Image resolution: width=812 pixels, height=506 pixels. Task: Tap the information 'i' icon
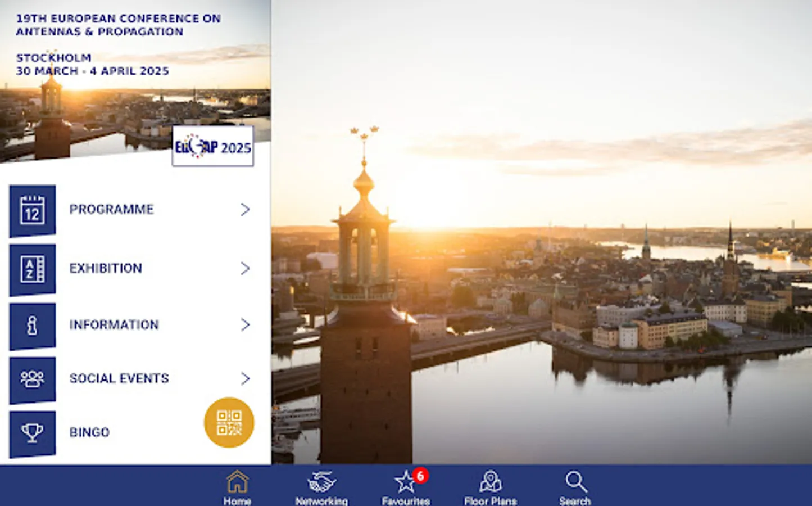coord(33,325)
